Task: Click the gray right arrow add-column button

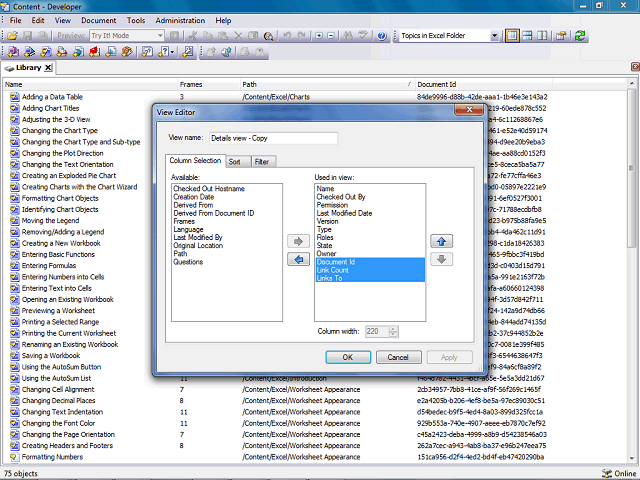Action: click(298, 241)
